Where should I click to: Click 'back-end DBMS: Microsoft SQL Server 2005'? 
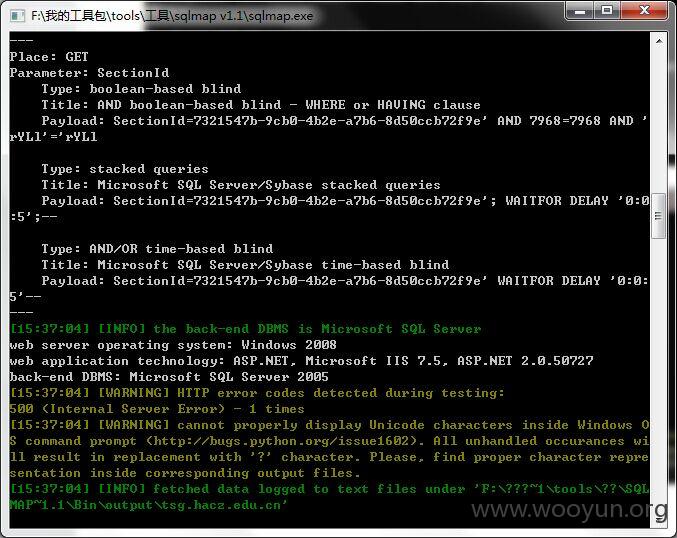point(169,377)
